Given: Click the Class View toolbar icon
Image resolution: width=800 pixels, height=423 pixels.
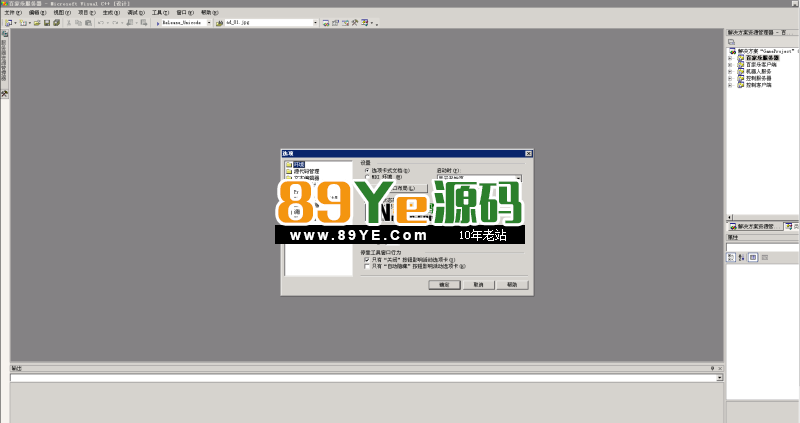Looking at the screenshot, I should tap(365, 23).
